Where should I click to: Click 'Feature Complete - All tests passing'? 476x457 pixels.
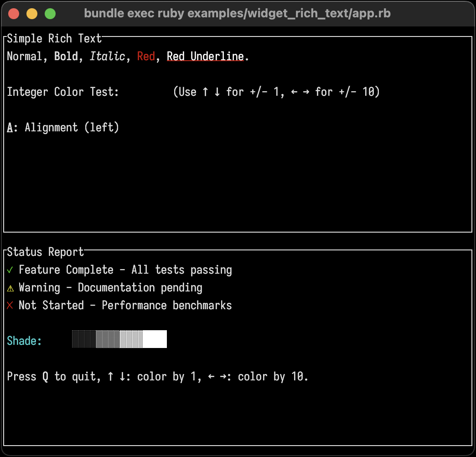tap(125, 270)
